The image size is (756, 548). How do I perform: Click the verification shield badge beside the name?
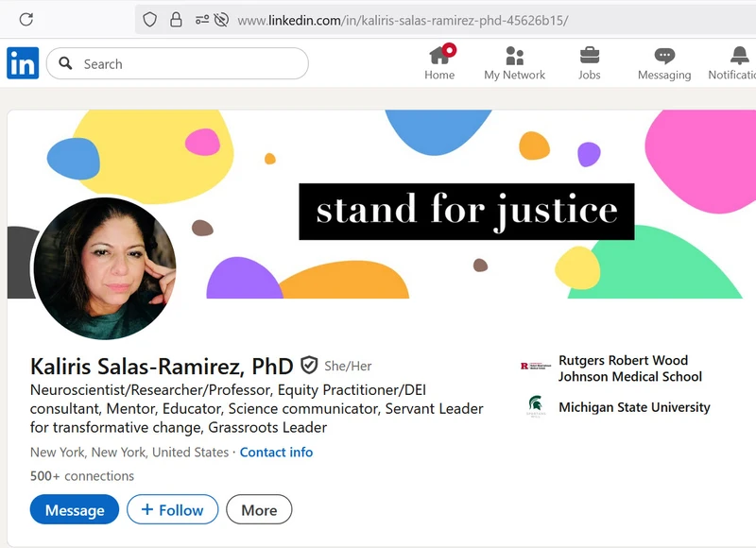(x=309, y=366)
